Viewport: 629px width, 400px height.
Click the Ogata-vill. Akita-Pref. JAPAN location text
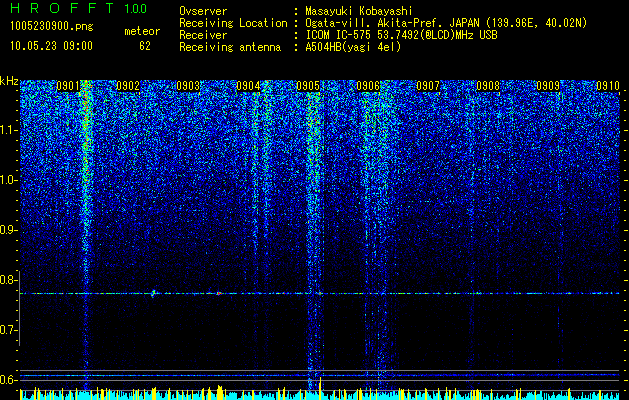click(x=445, y=23)
